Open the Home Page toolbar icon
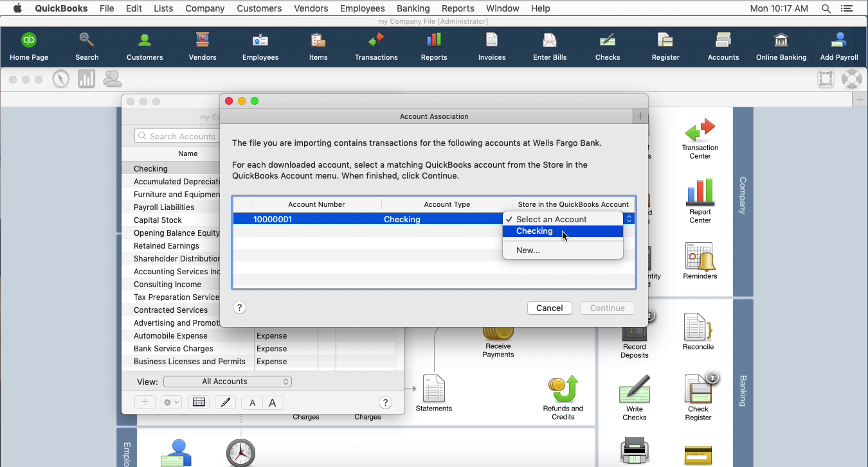 click(29, 47)
